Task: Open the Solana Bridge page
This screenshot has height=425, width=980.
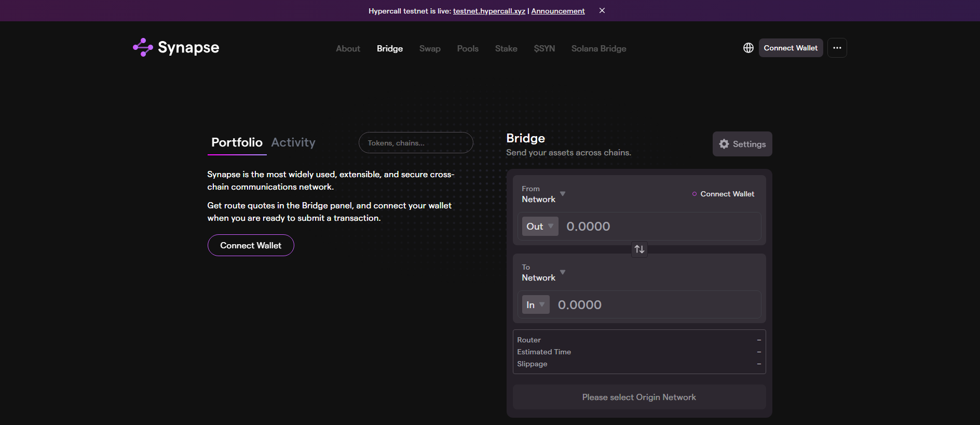Action: [598, 48]
